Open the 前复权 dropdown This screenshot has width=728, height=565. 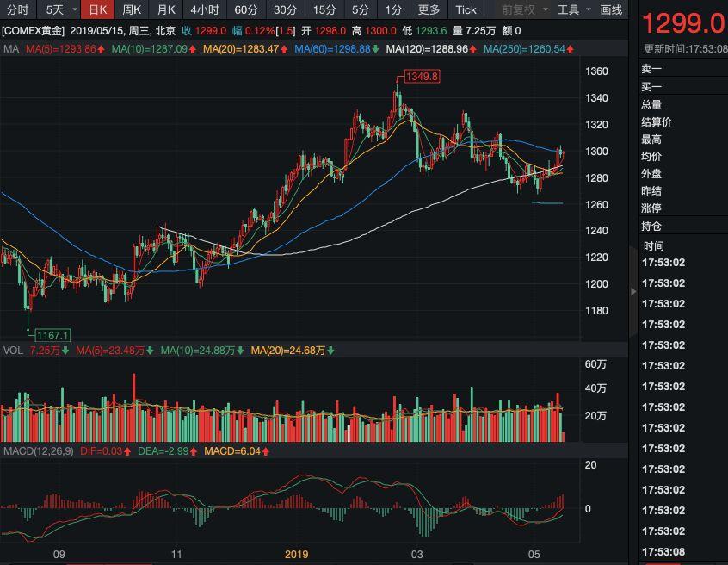coord(525,9)
